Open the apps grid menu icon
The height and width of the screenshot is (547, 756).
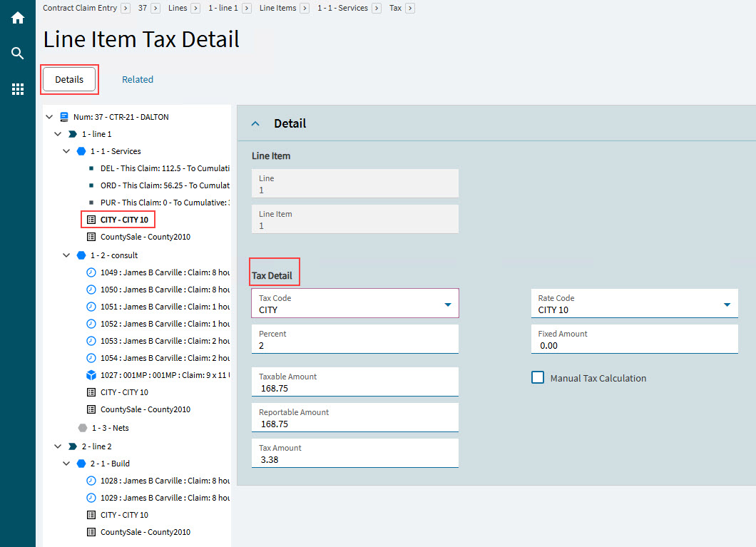[18, 88]
